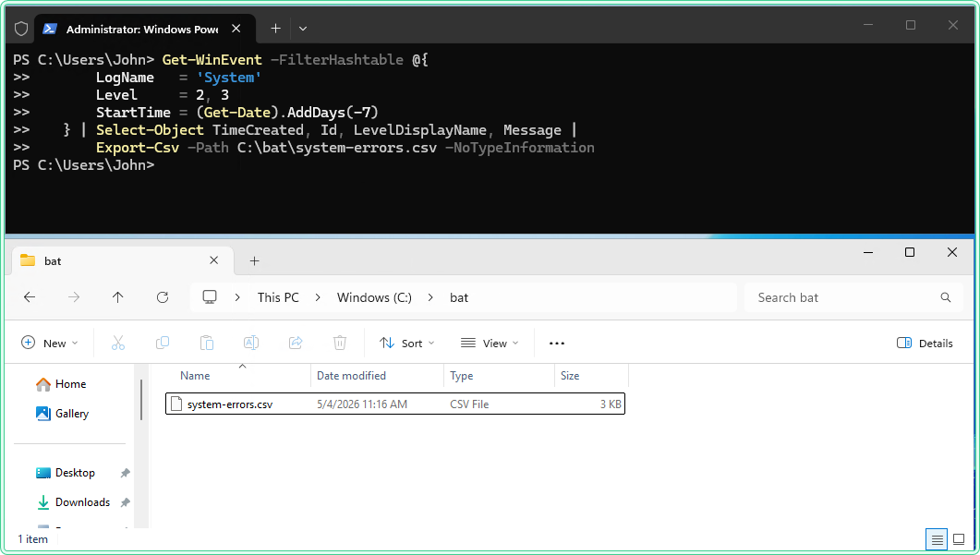This screenshot has width=980, height=555.
Task: Toggle the Details pane button
Action: tap(925, 344)
